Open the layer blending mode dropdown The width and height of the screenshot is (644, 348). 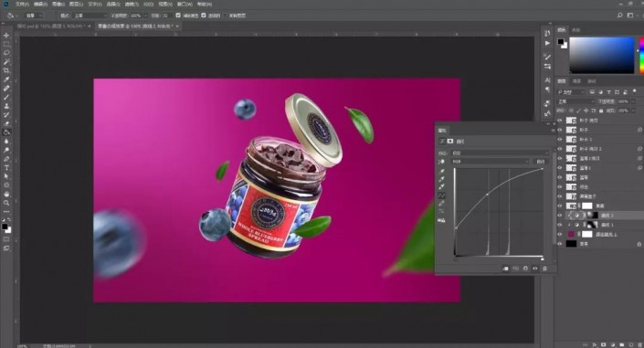(x=575, y=101)
